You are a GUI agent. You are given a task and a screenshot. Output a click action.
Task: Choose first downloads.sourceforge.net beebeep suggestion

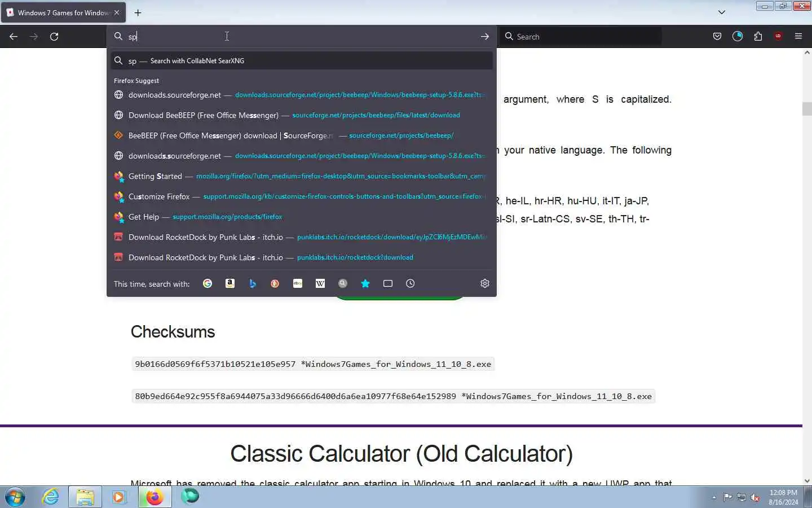click(302, 95)
